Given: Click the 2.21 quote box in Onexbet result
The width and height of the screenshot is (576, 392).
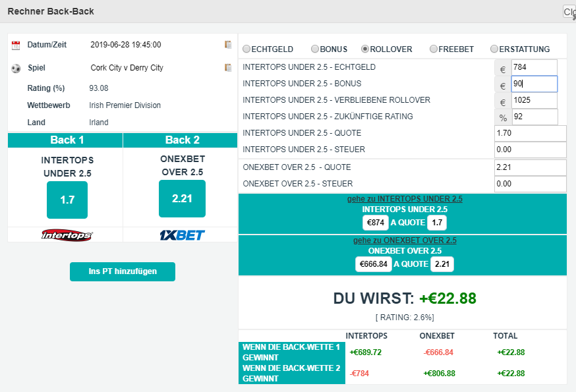Looking at the screenshot, I should tap(442, 264).
